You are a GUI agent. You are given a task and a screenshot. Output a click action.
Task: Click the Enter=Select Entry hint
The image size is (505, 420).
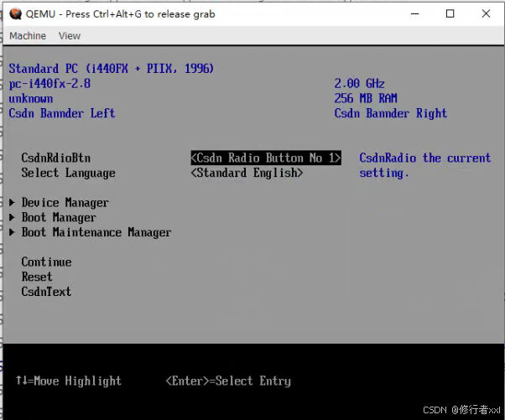point(228,381)
